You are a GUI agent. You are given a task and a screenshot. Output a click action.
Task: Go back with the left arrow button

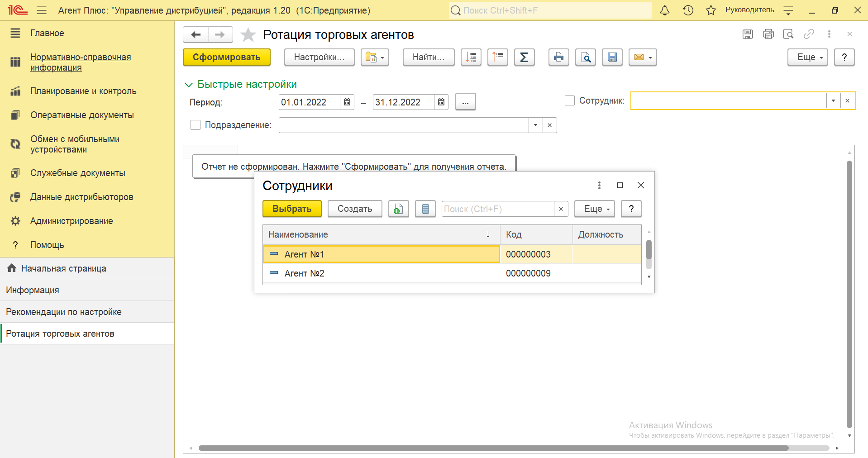pyautogui.click(x=196, y=34)
